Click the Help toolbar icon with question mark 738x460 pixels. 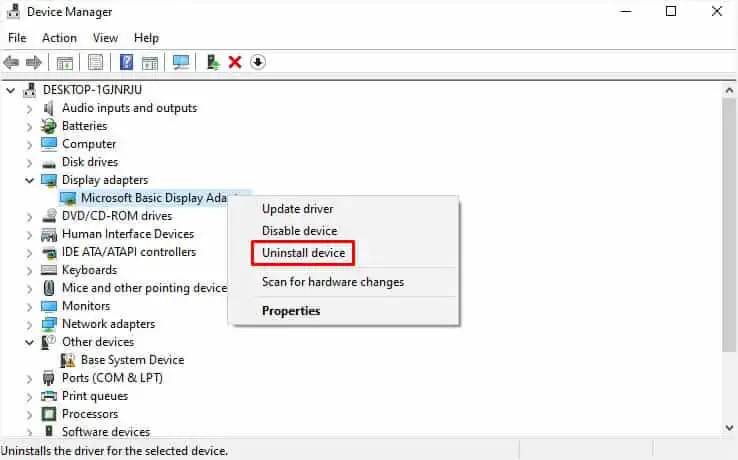[127, 62]
